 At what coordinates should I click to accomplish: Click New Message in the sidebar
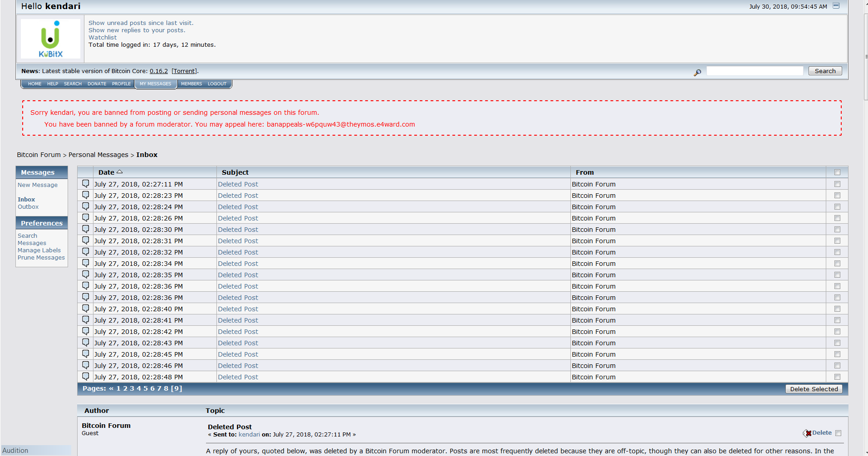pos(38,185)
